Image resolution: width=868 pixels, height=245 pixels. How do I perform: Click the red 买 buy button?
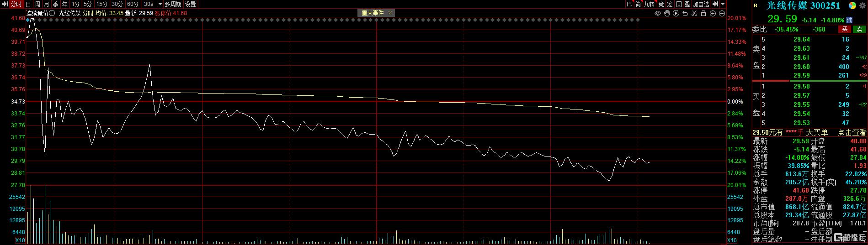(844, 29)
